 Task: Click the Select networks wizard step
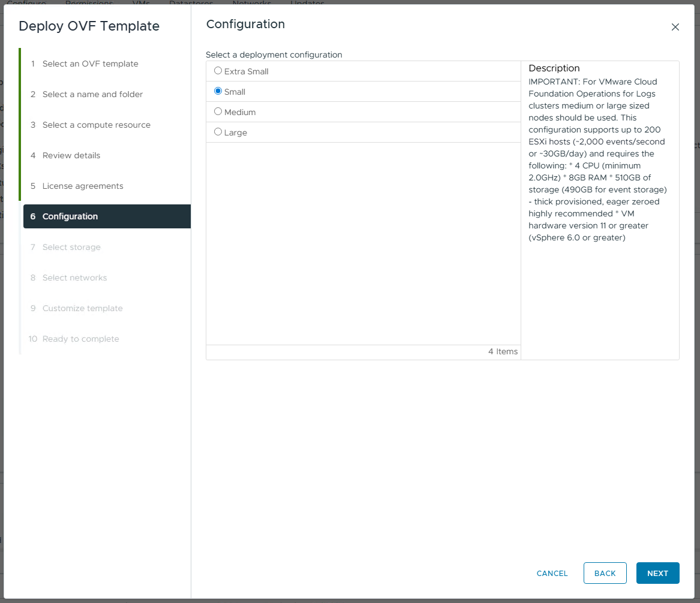pos(74,278)
